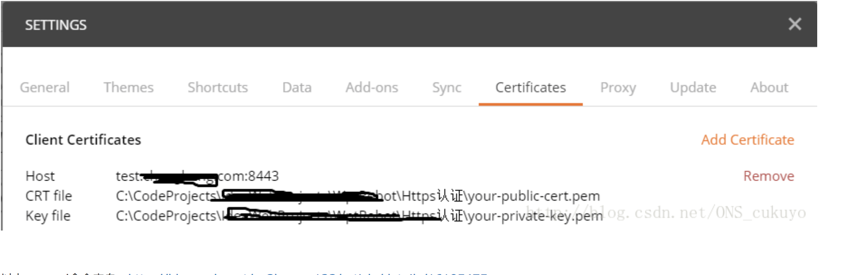
Task: Click the CRT file label
Action: coord(49,196)
